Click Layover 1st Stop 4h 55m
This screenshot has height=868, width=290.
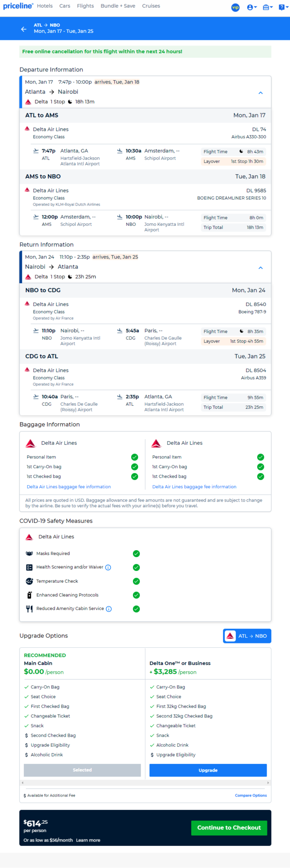233,341
